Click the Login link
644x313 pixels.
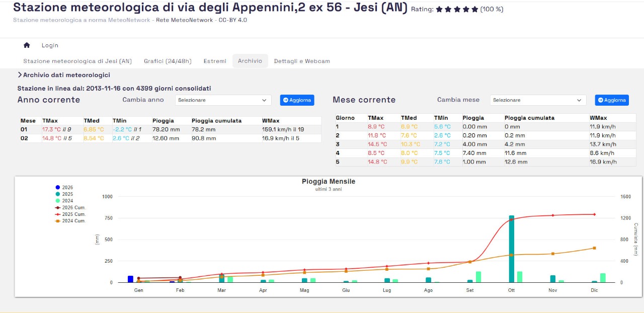coord(50,45)
